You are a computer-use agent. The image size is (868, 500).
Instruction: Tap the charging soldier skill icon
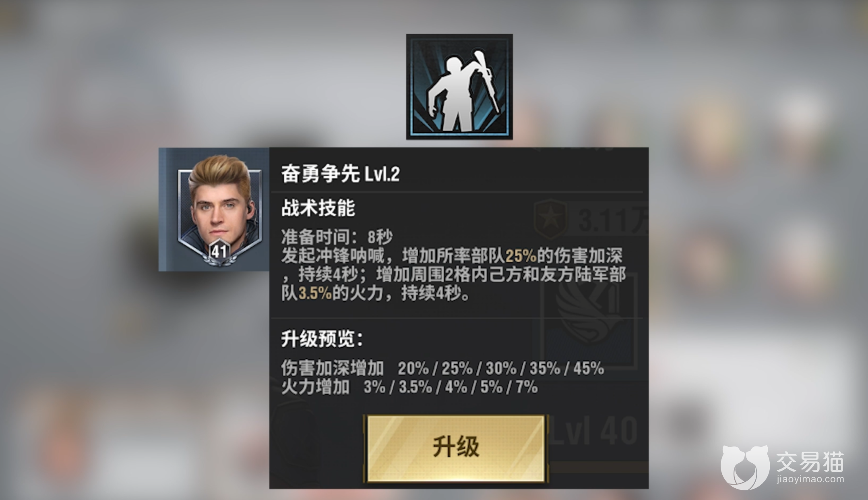[x=459, y=87]
